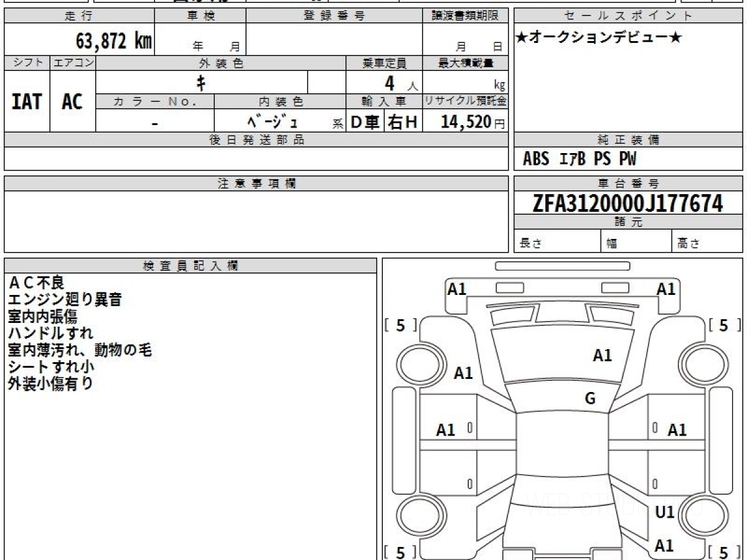The width and height of the screenshot is (747, 560).
Task: Click the カラーNo. header
Action: [x=155, y=101]
